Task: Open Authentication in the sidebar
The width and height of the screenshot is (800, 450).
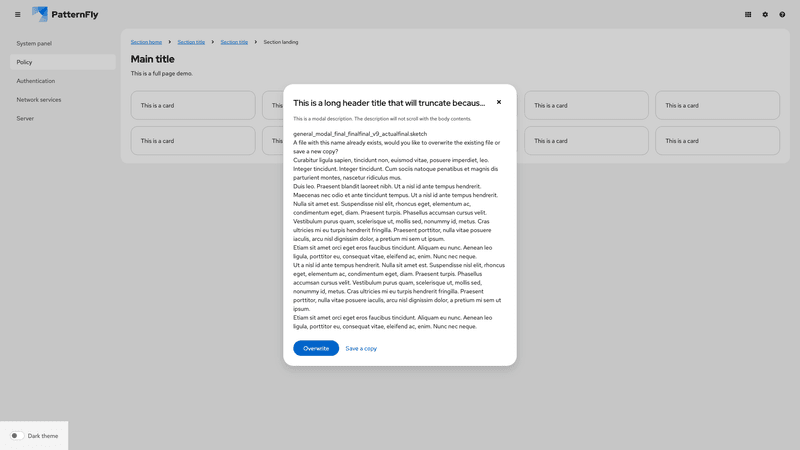Action: click(x=36, y=81)
